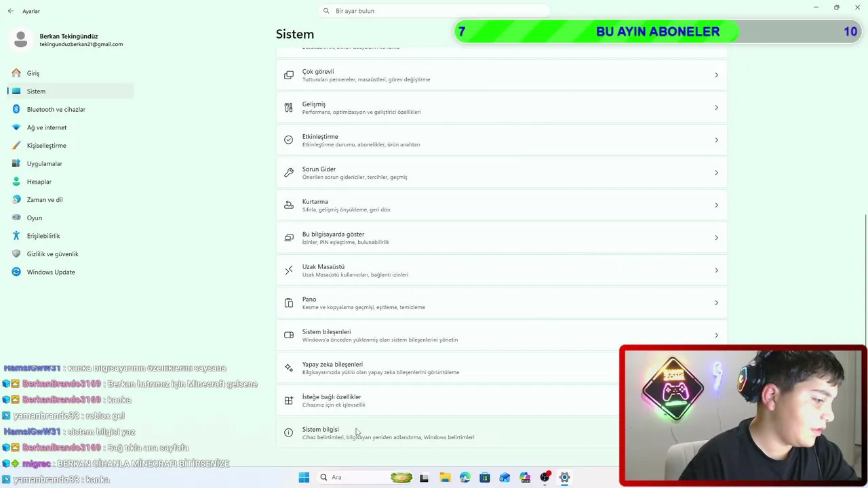The image size is (868, 488).
Task: Focus the 'Bir ayar bulun' search field
Action: click(x=434, y=11)
